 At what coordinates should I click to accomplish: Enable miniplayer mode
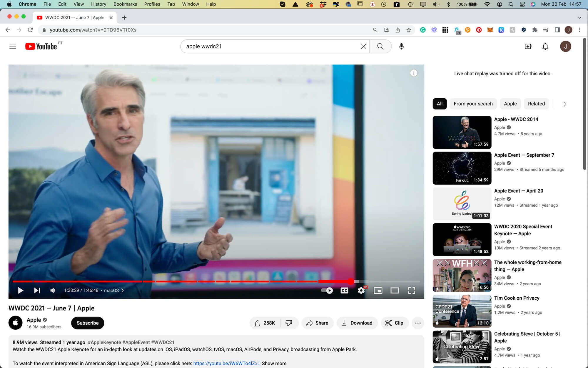378,290
